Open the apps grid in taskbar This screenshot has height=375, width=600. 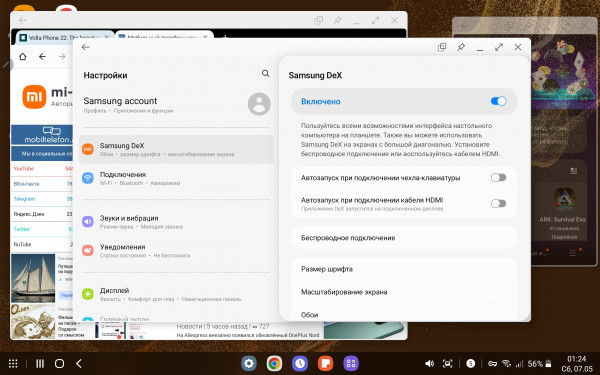pos(13,364)
